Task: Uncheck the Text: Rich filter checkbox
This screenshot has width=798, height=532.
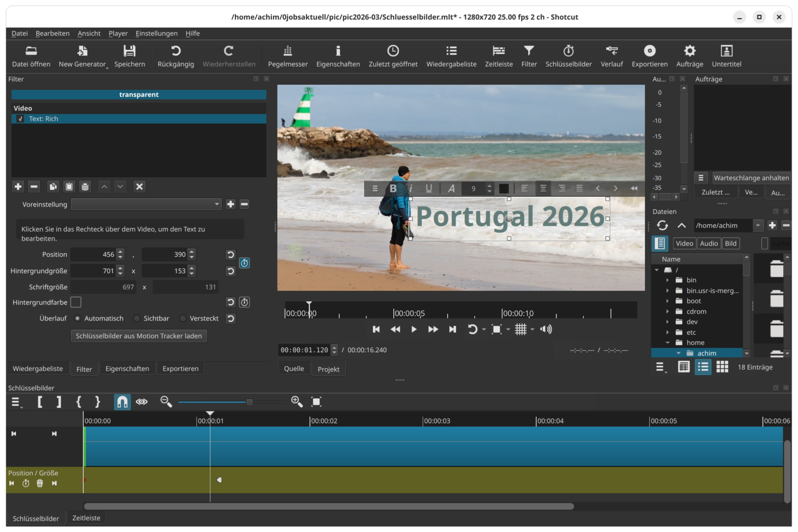Action: tap(20, 119)
